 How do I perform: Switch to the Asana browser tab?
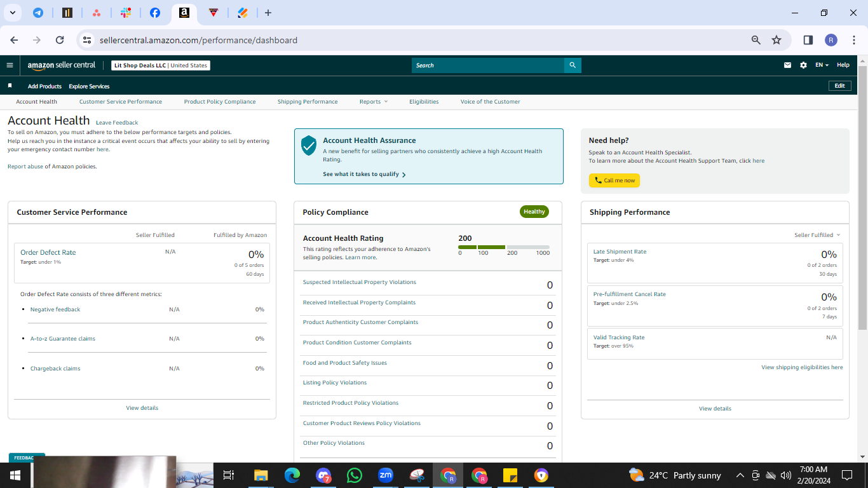[x=97, y=13]
